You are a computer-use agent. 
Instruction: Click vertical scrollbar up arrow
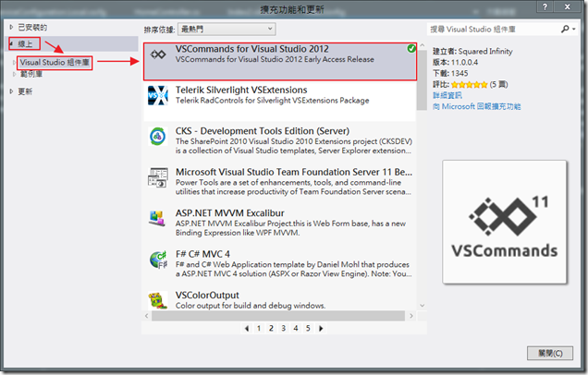(x=423, y=45)
